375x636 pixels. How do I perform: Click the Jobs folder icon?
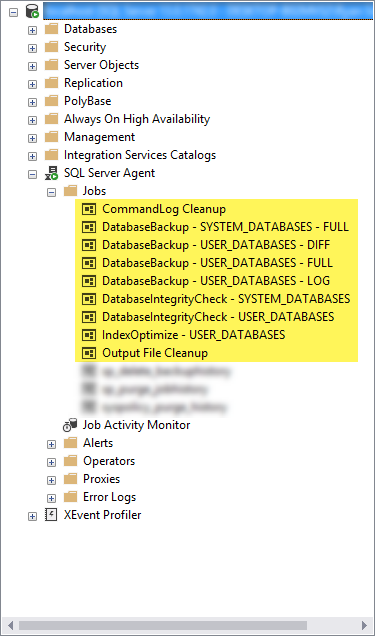click(71, 191)
